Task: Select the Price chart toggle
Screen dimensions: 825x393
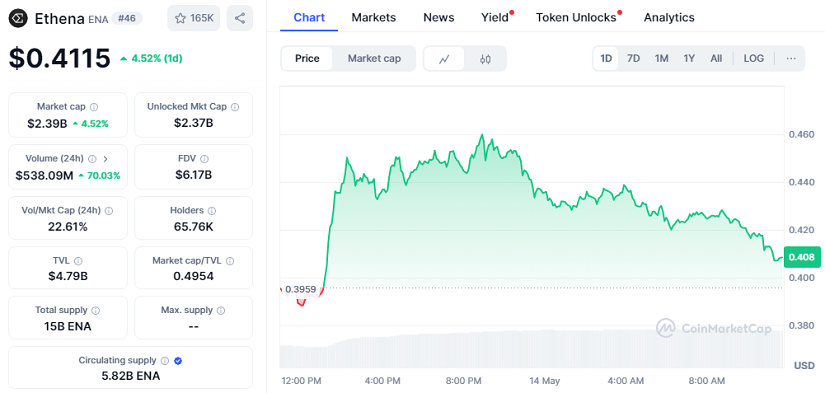Action: point(307,58)
